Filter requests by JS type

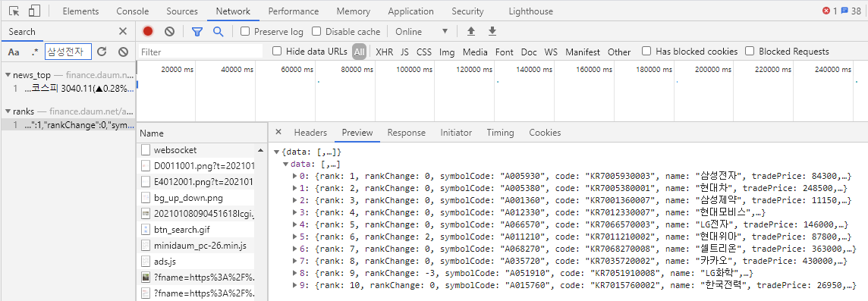tap(404, 52)
